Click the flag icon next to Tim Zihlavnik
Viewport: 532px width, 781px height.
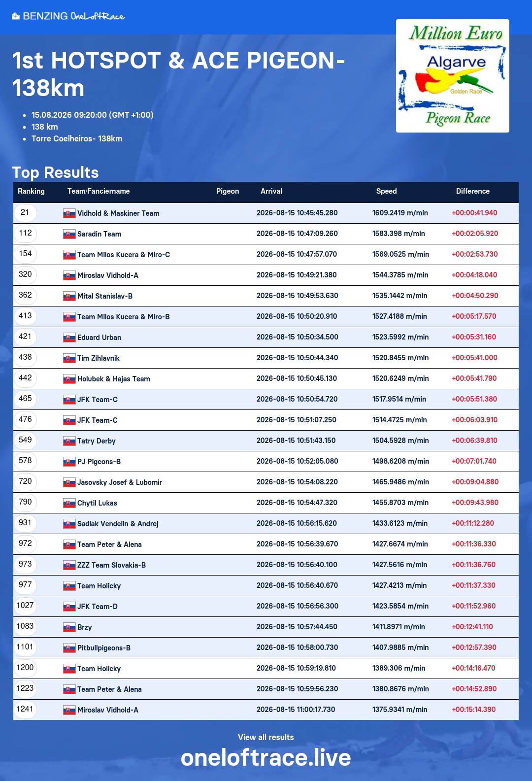click(x=69, y=358)
